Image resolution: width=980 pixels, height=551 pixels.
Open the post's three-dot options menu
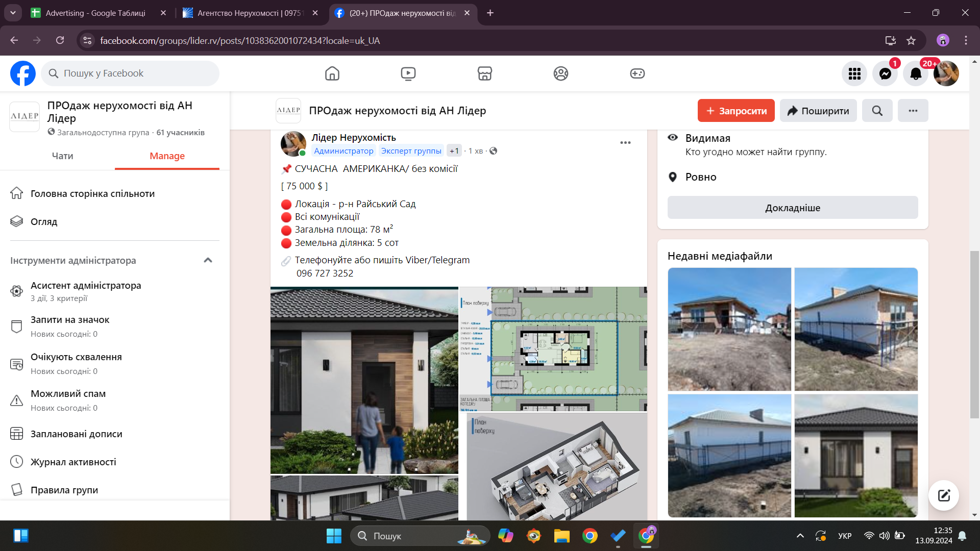(625, 143)
